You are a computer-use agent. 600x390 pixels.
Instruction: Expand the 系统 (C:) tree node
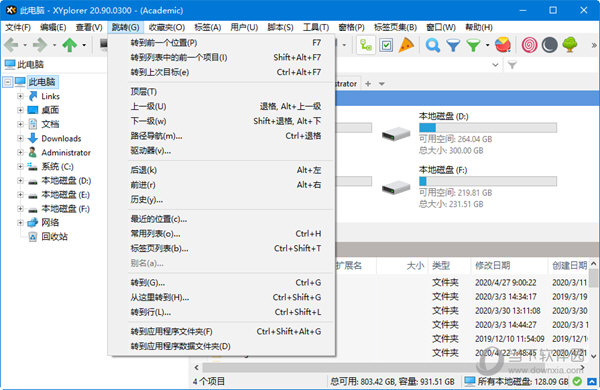click(x=20, y=166)
